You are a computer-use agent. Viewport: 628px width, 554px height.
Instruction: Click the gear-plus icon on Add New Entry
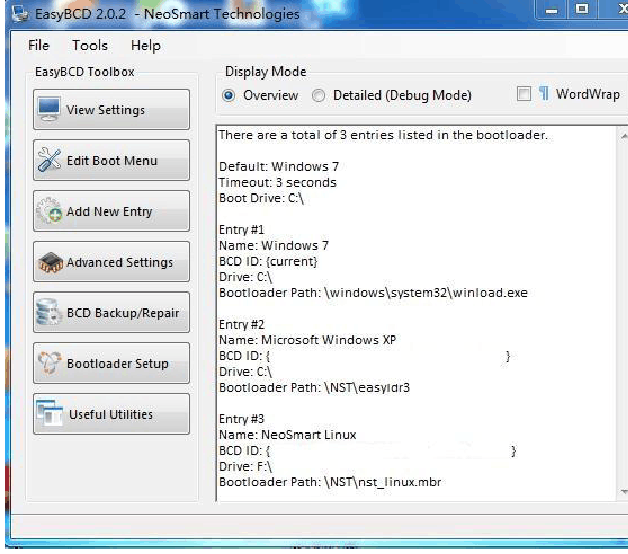pos(49,210)
